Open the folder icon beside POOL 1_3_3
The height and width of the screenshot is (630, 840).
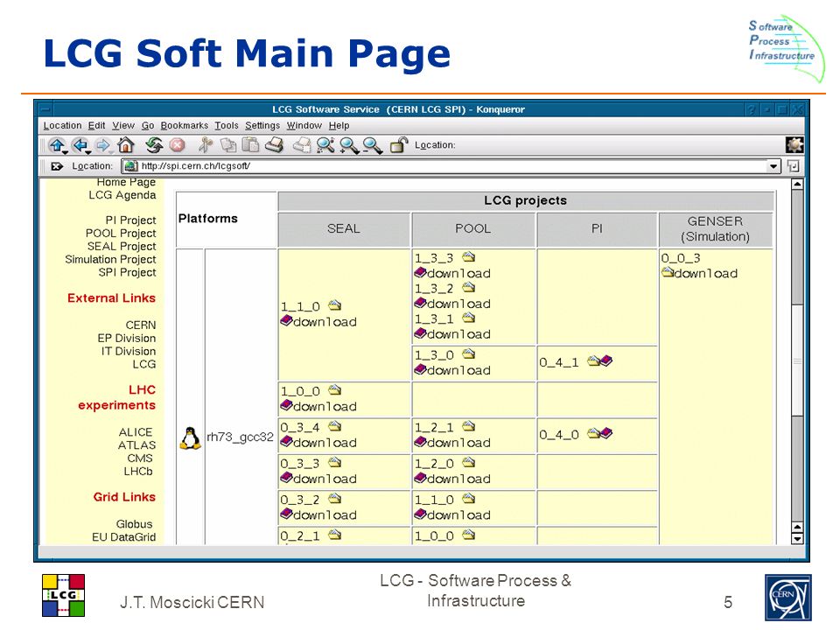click(469, 256)
